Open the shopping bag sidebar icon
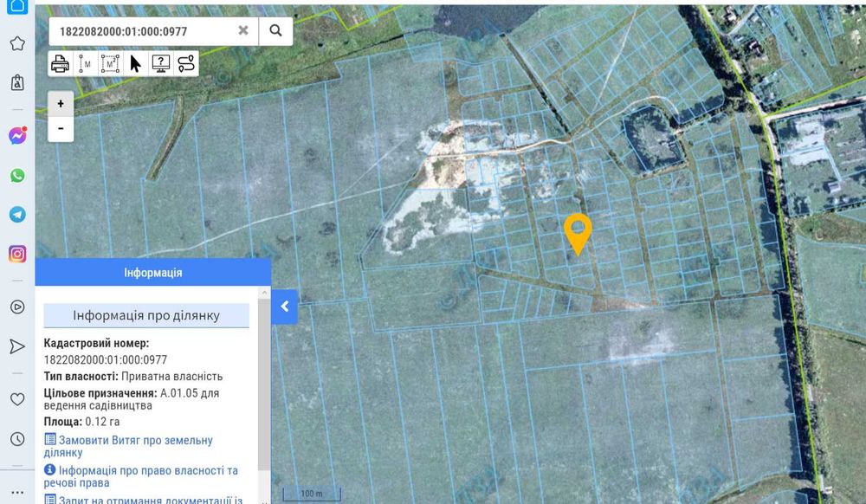The image size is (866, 504). point(17,82)
